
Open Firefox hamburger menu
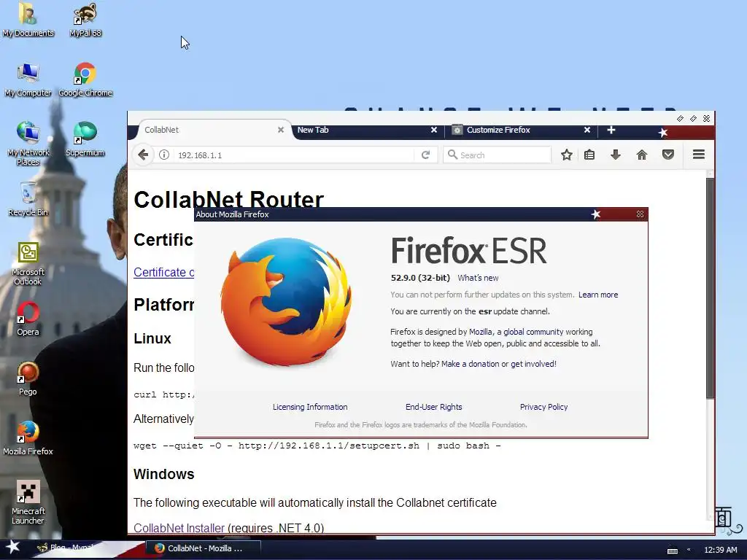(x=699, y=155)
